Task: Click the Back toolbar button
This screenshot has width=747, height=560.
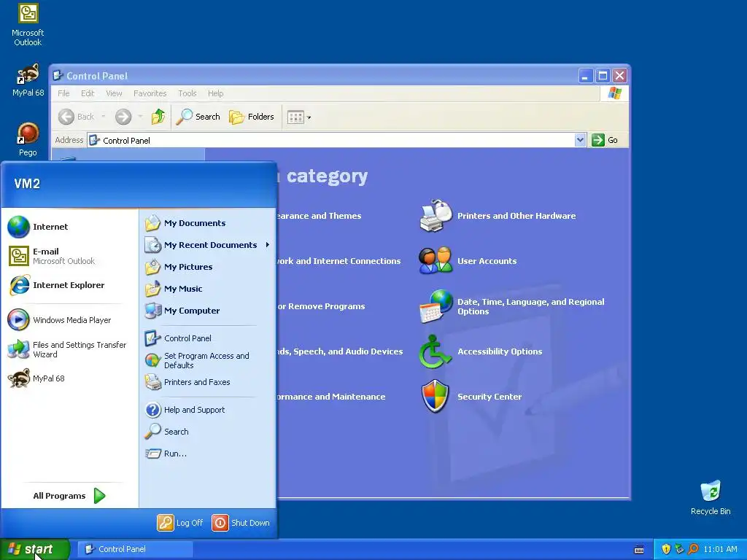Action: [76, 117]
